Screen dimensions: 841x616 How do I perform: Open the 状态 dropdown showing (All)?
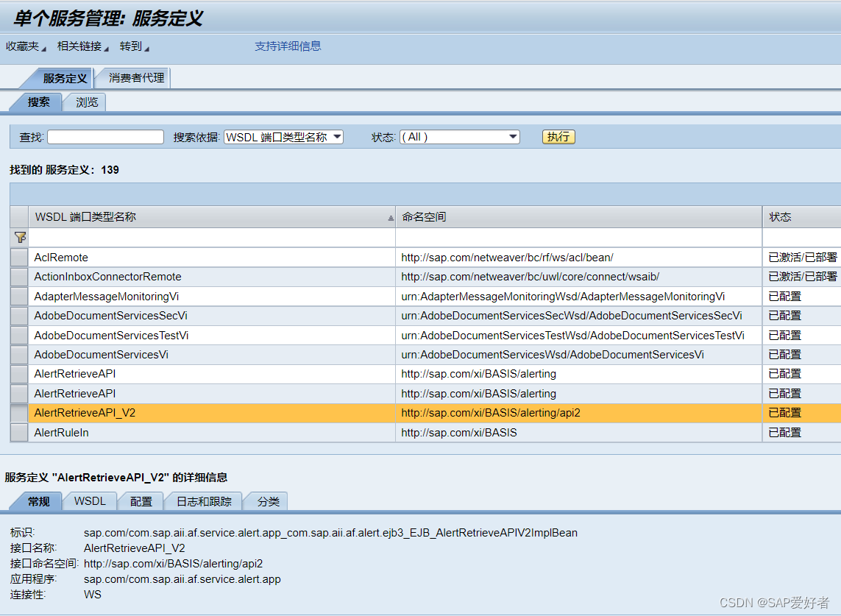[x=513, y=137]
